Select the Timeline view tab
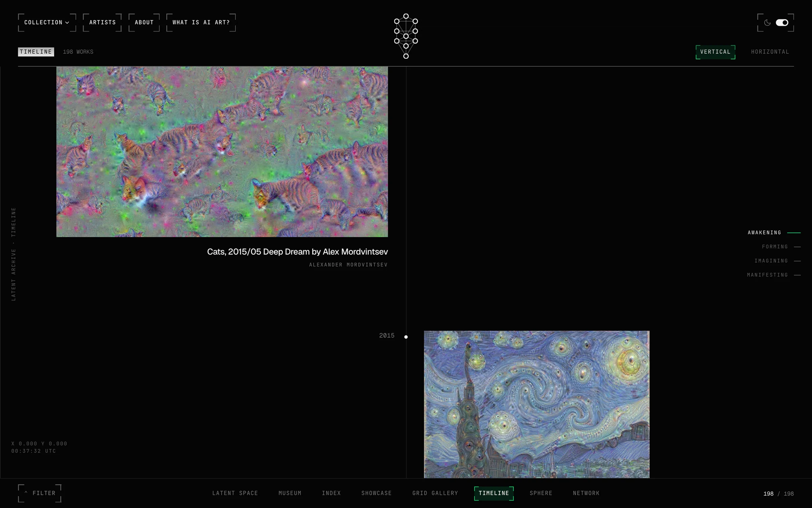This screenshot has width=812, height=508. [494, 493]
